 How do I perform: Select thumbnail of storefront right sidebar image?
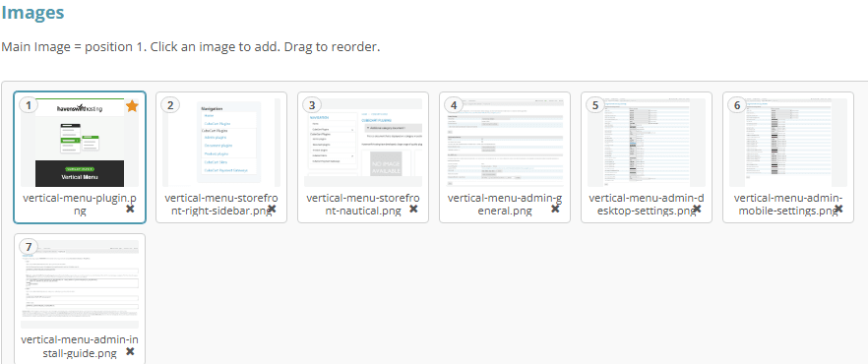(221, 143)
